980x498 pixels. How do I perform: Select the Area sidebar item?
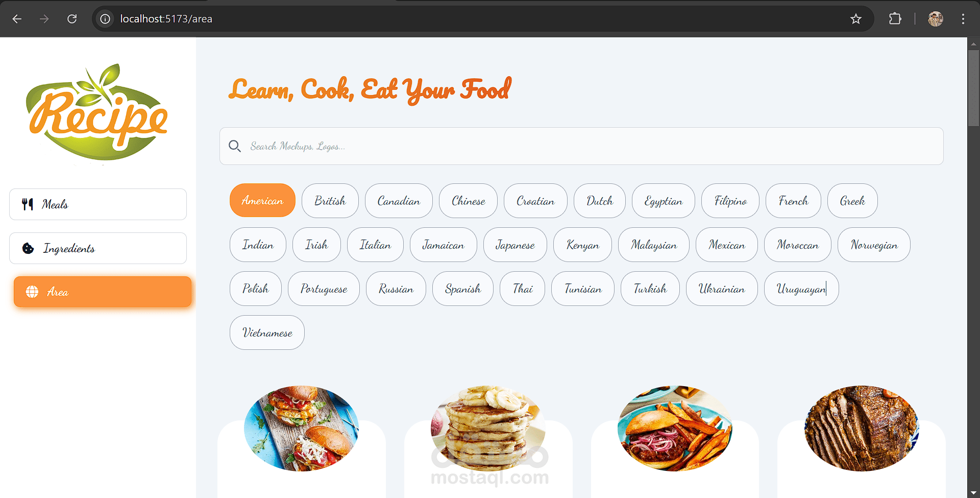point(103,292)
